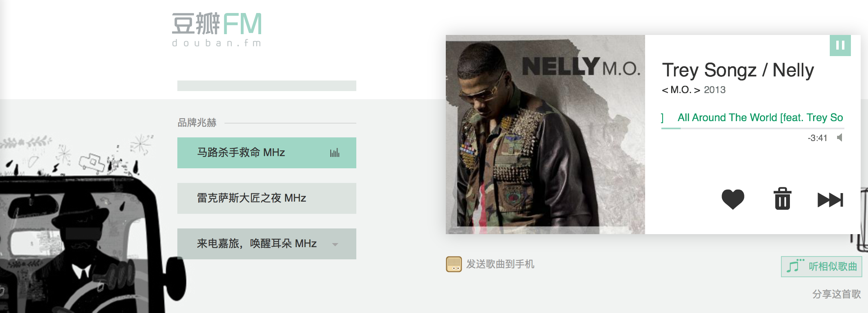Screen dimensions: 868x313
Task: Click the 听相似歌曲 button
Action: coord(821,267)
